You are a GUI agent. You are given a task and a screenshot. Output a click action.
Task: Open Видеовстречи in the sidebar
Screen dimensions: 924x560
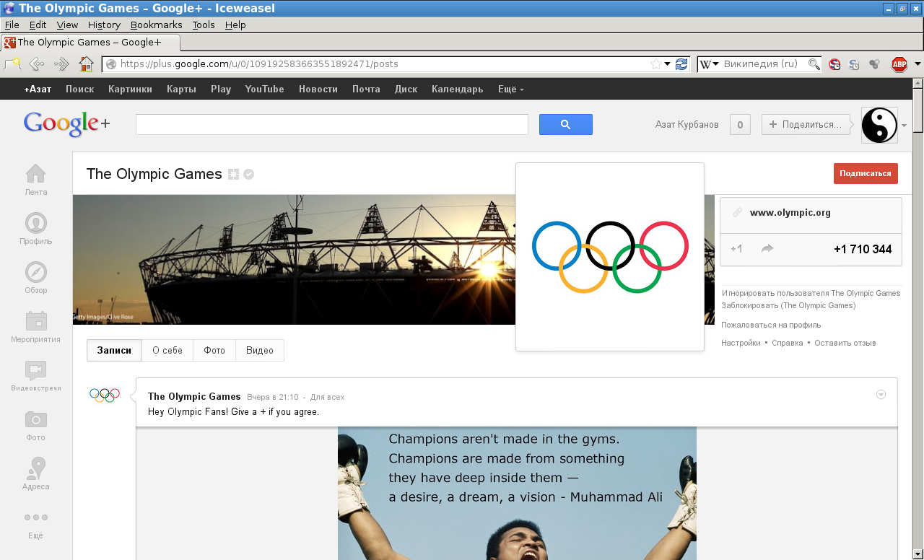coord(35,376)
